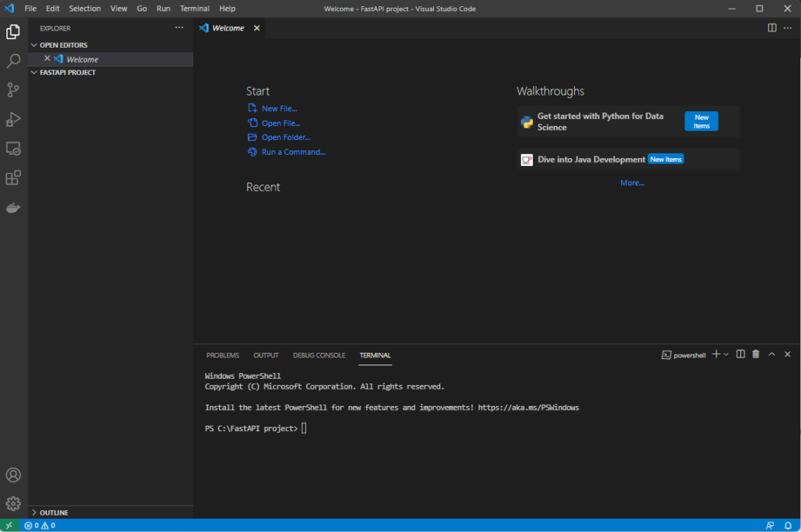Open the Source Control view

[13, 90]
